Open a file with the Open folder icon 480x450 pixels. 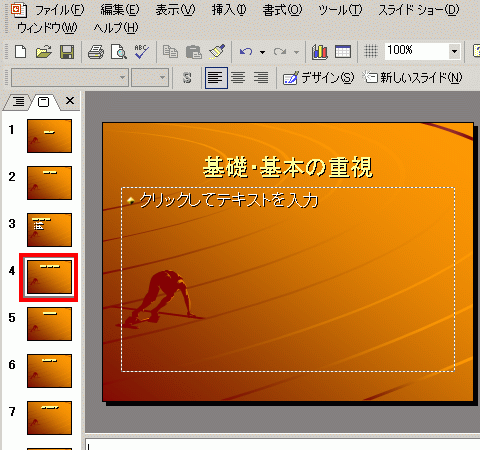coord(44,52)
